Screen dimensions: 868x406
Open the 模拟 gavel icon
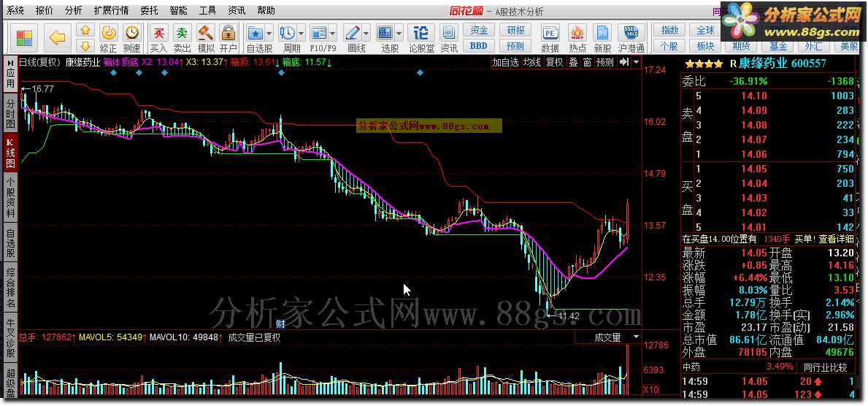[205, 34]
